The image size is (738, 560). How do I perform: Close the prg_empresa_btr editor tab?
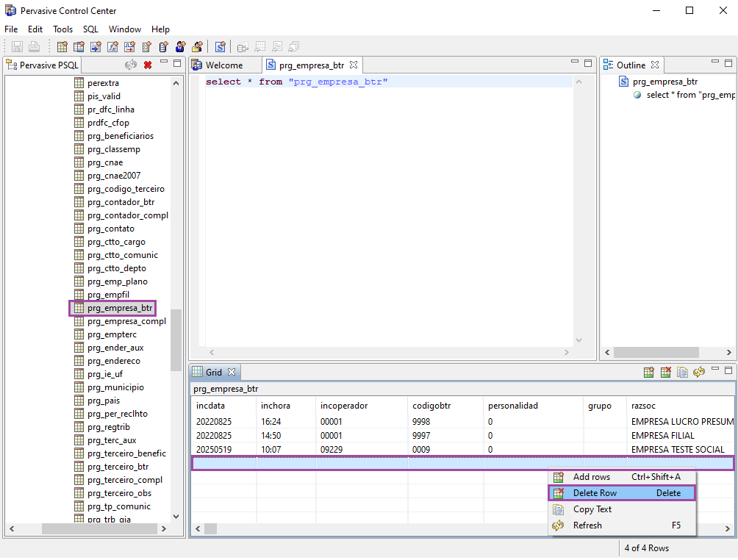click(354, 65)
